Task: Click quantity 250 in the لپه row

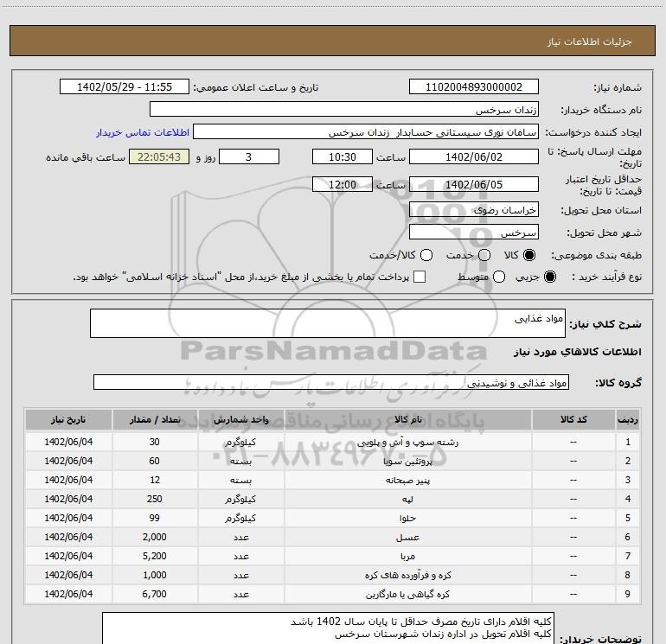Action: coord(155,500)
